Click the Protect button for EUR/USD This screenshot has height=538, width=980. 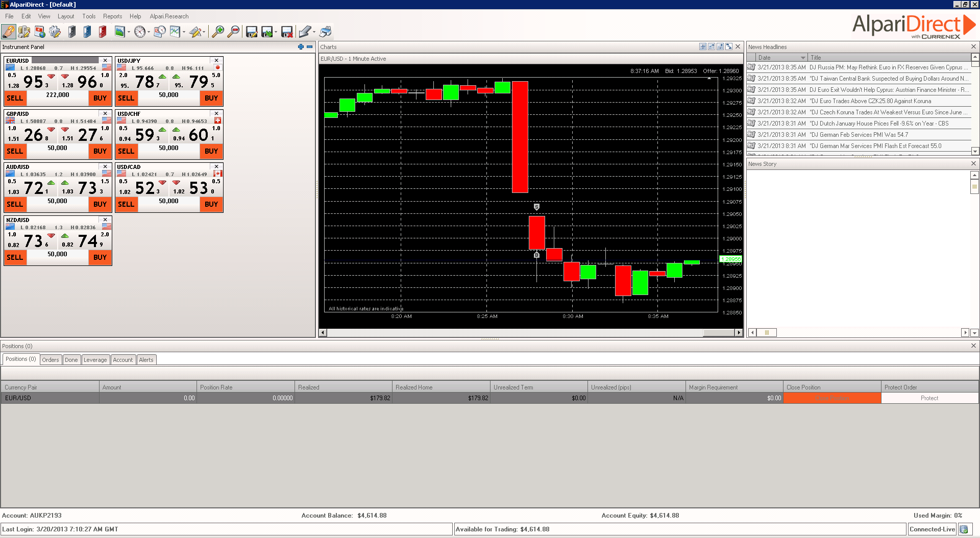(x=929, y=398)
